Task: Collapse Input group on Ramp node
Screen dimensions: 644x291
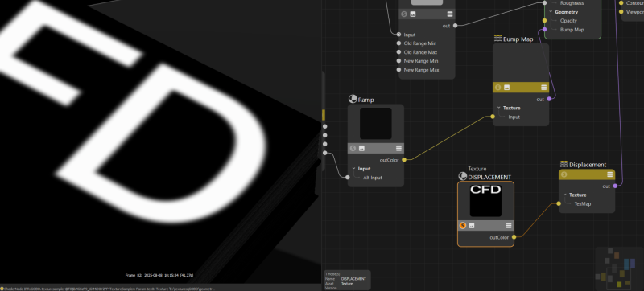Action: coord(353,169)
